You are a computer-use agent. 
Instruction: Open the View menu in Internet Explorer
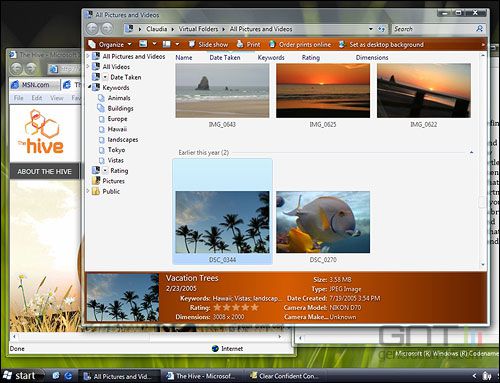(x=57, y=98)
